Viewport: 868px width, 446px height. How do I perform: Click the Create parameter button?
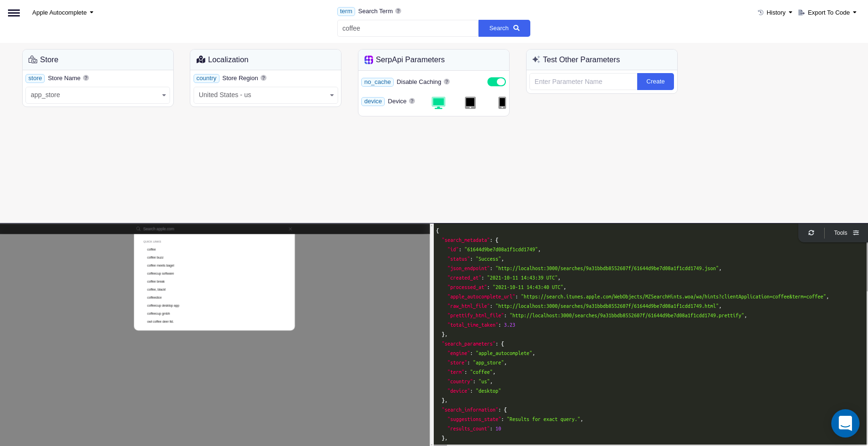(x=655, y=82)
